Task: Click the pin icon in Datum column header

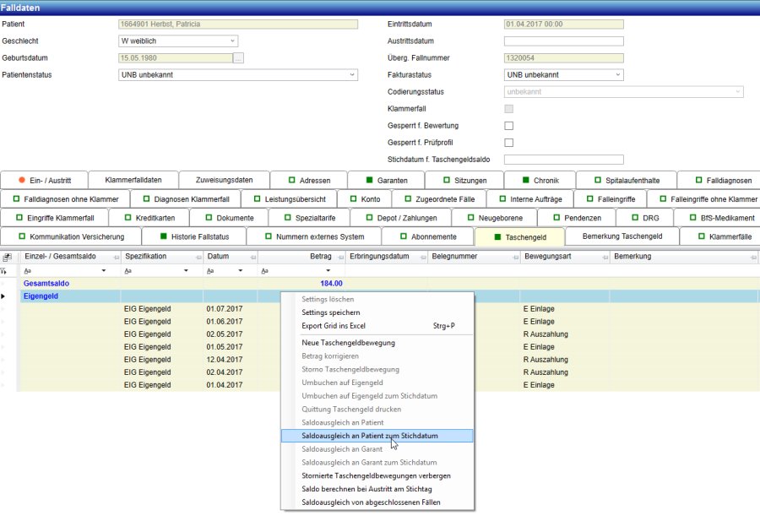Action: [251, 256]
